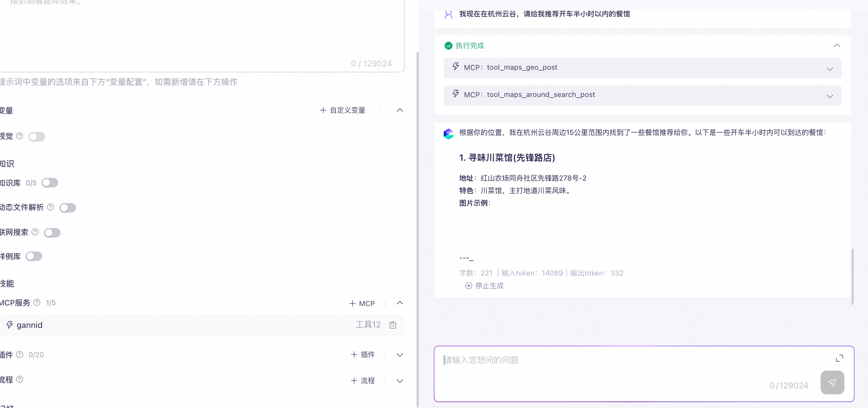
Task: Click help icon beside 联网搜索
Action: point(35,232)
